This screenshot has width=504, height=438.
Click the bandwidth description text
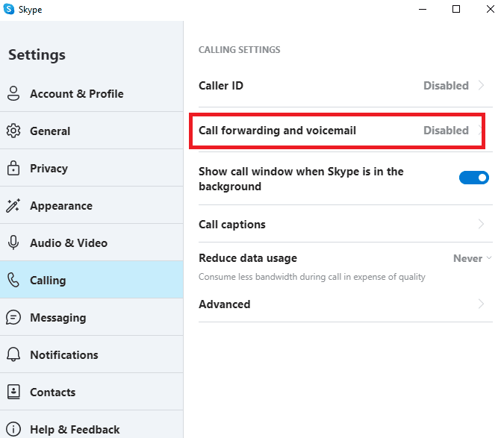click(x=312, y=277)
